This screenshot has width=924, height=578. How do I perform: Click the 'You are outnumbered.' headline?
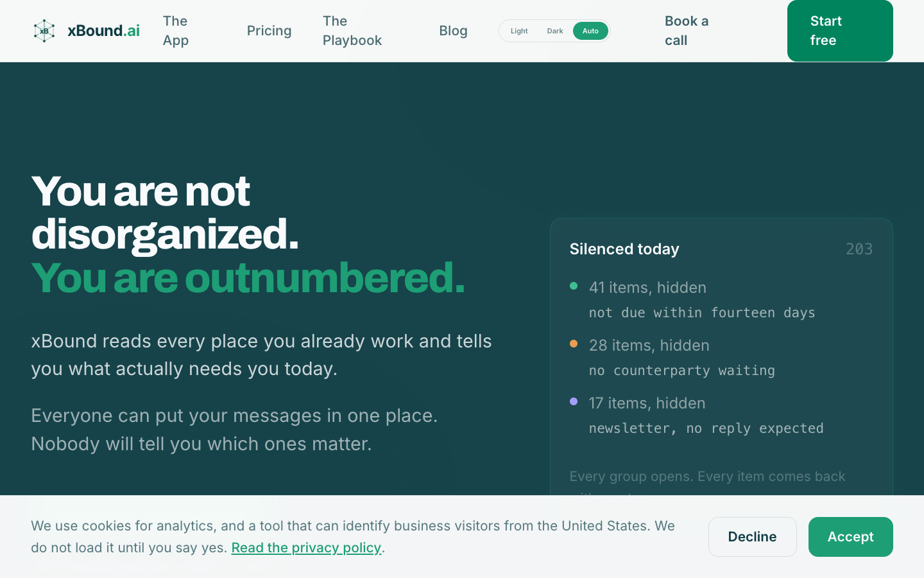(x=248, y=278)
